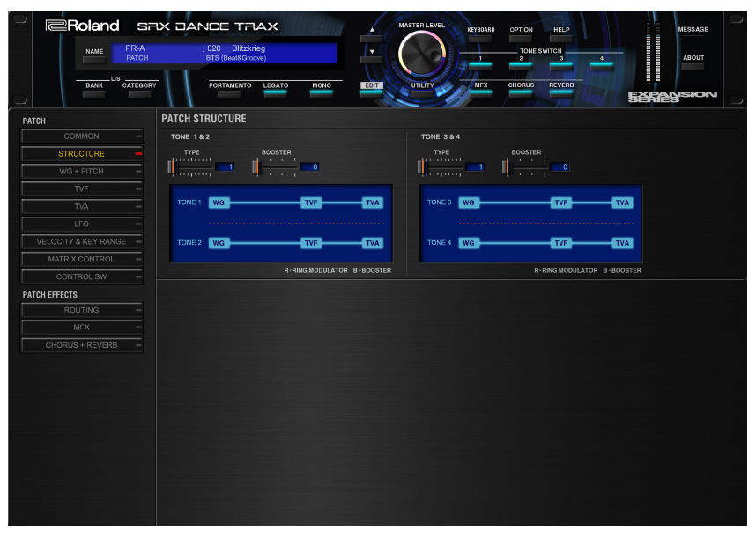Toggle Tone Switch 2
Viewport: 756px width, 537px height.
click(521, 65)
